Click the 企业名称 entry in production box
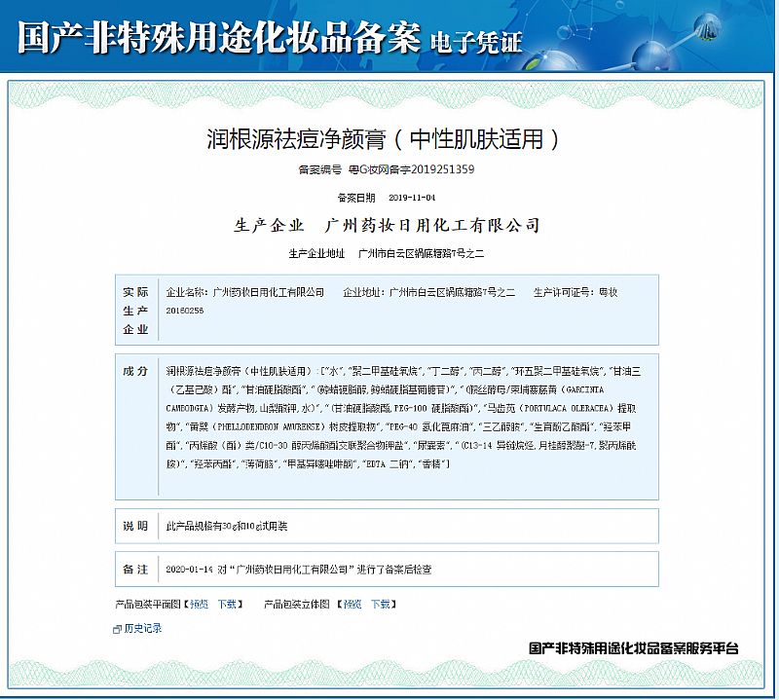 click(245, 293)
